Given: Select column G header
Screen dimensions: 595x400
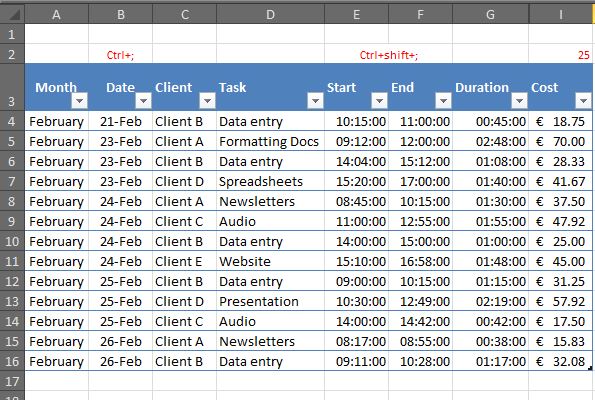Looking at the screenshot, I should [x=490, y=14].
